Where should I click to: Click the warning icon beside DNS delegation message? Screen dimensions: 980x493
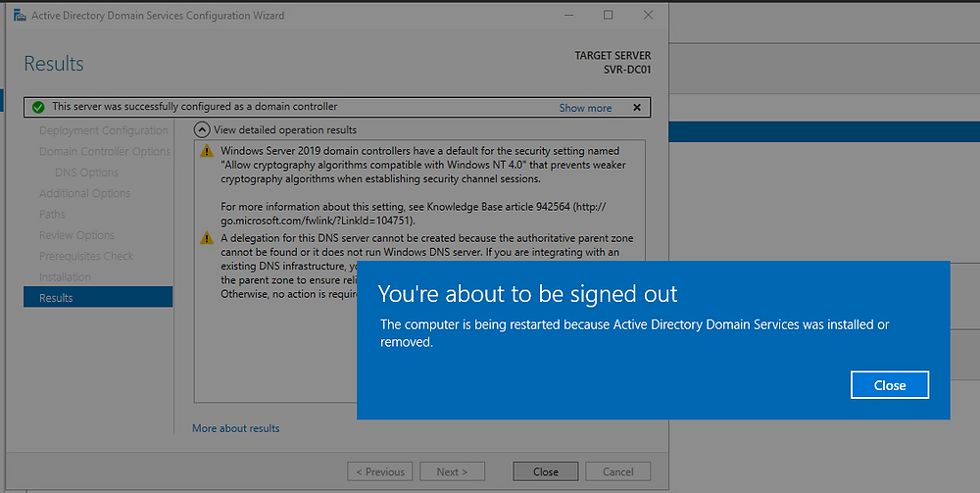point(207,238)
